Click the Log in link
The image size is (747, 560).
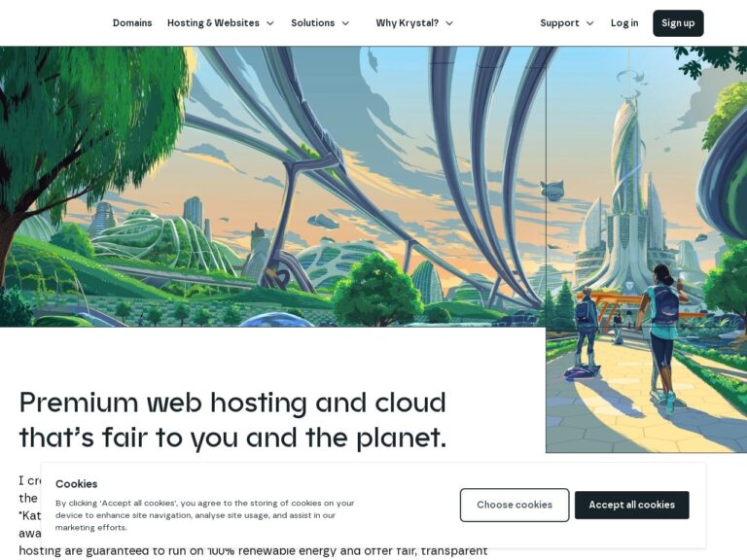click(x=624, y=23)
